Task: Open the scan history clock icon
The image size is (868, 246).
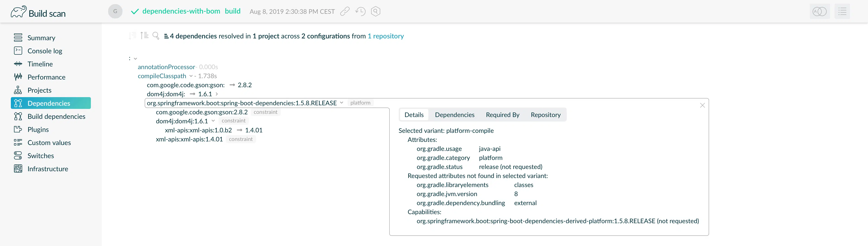Action: click(x=360, y=12)
